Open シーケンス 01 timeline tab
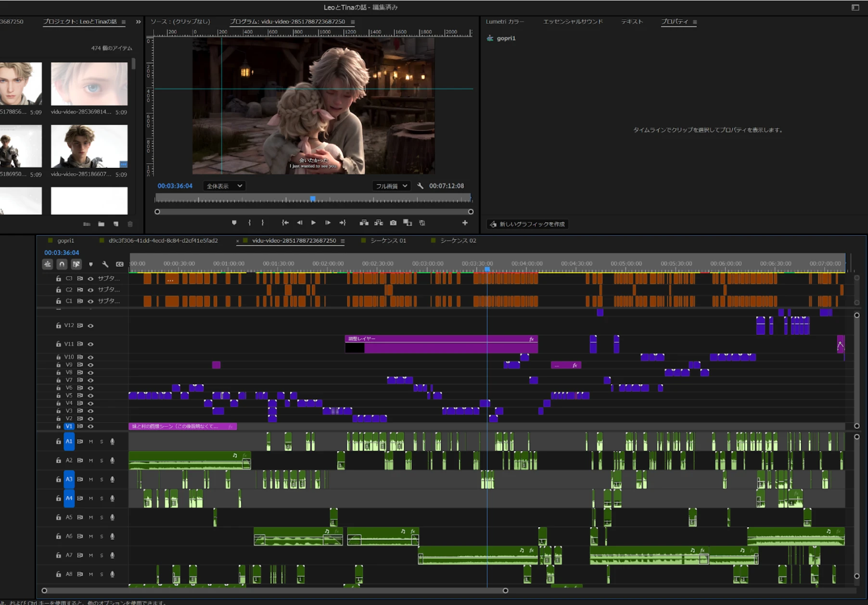 pos(388,240)
